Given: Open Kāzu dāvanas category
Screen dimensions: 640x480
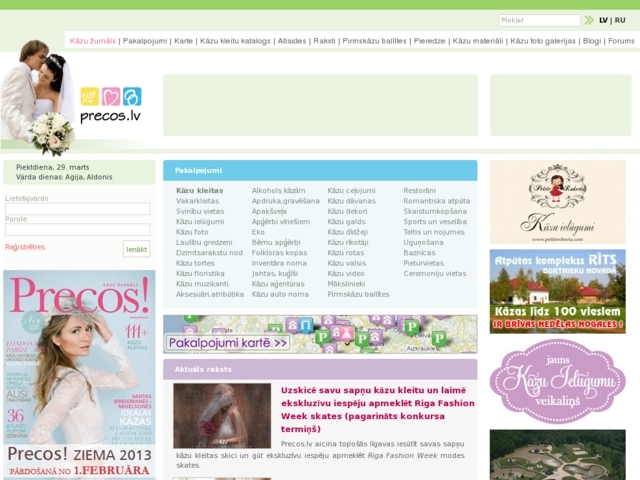Looking at the screenshot, I should 351,201.
